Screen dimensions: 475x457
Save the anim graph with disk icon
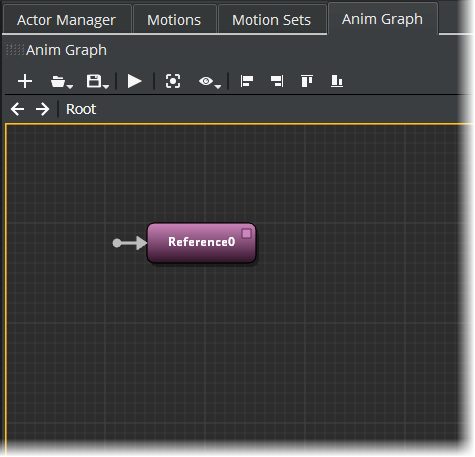(94, 81)
